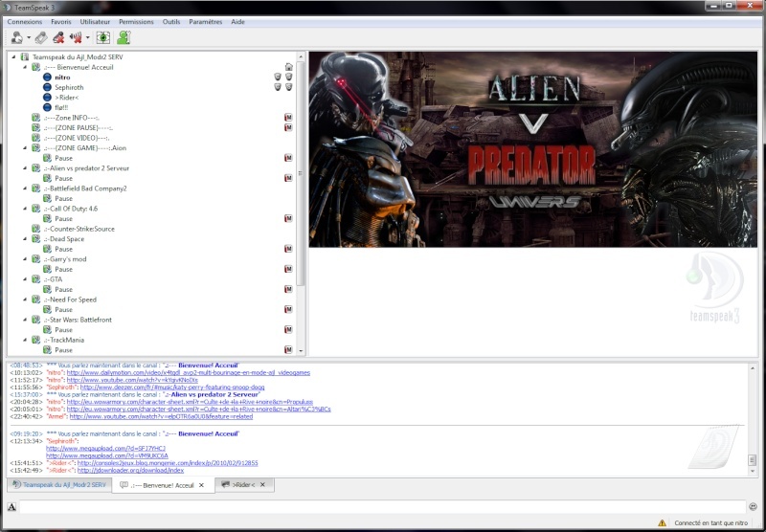
Task: Open the Paramètres menu
Action: click(206, 22)
